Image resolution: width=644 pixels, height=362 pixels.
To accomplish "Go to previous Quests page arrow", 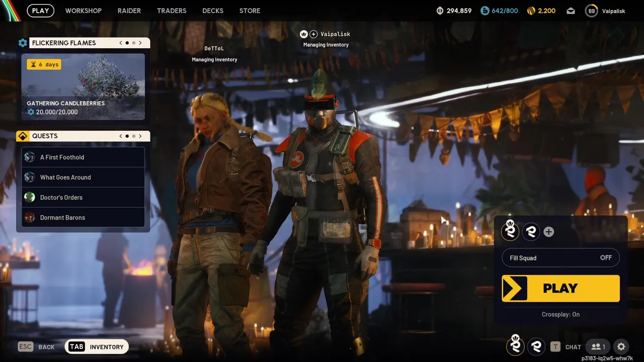I will [121, 136].
